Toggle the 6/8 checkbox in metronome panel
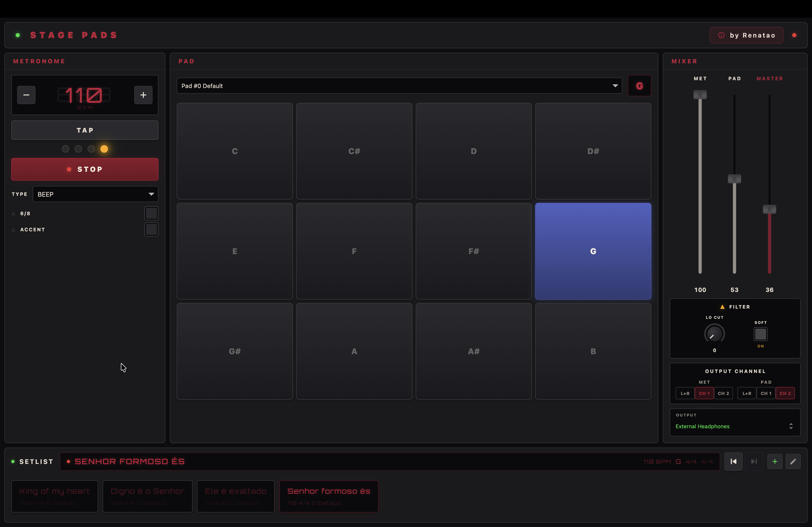The image size is (812, 527). pos(151,213)
